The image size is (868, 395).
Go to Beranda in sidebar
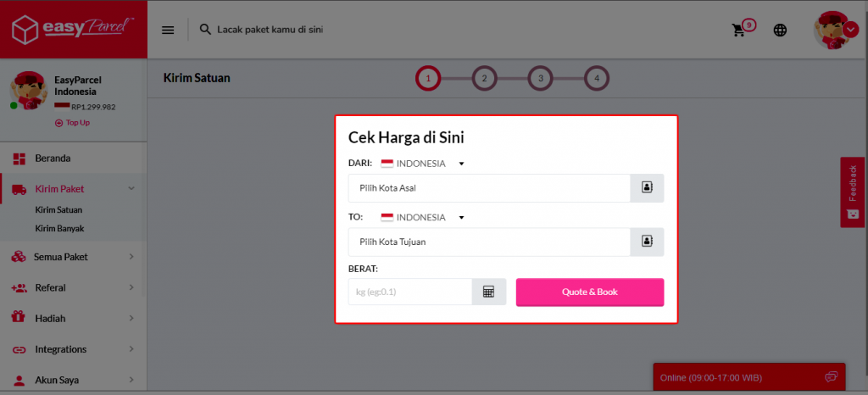tap(53, 159)
